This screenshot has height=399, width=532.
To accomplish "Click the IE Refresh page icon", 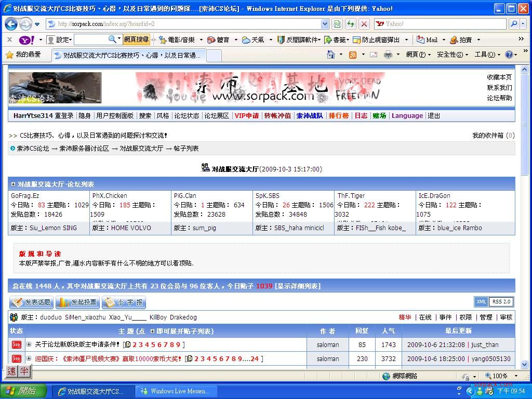I will point(351,24).
